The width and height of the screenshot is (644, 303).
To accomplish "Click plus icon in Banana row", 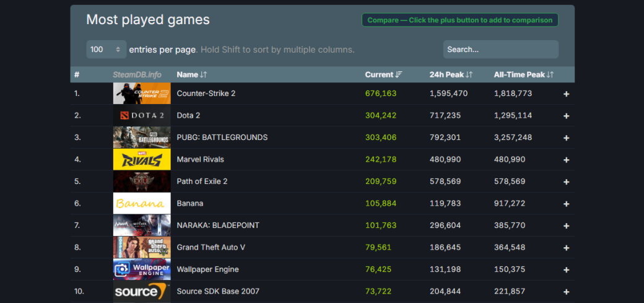I will [x=566, y=204].
